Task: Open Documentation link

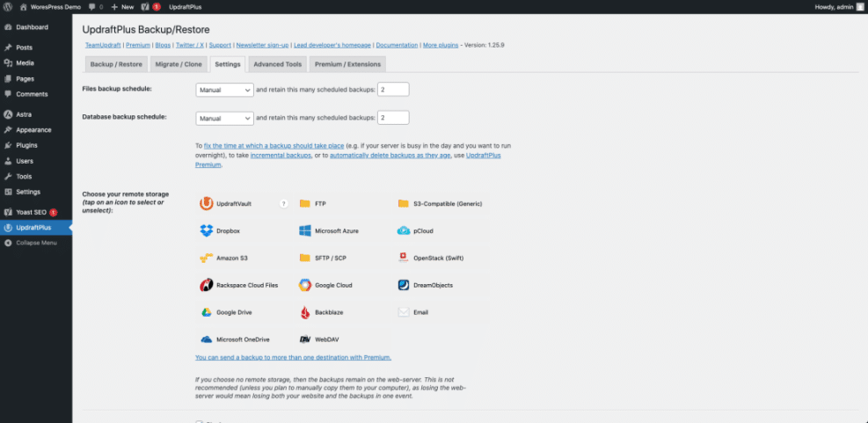Action: pos(397,46)
